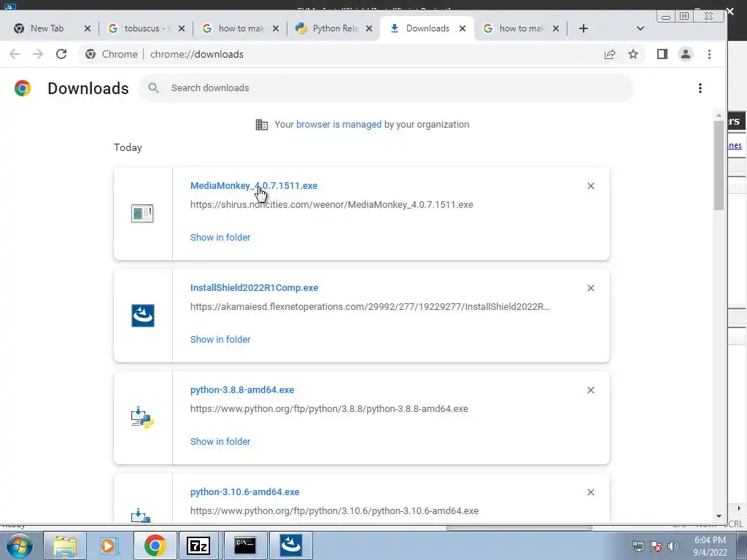Open the Chrome side panel
747x560 pixels.
[662, 54]
